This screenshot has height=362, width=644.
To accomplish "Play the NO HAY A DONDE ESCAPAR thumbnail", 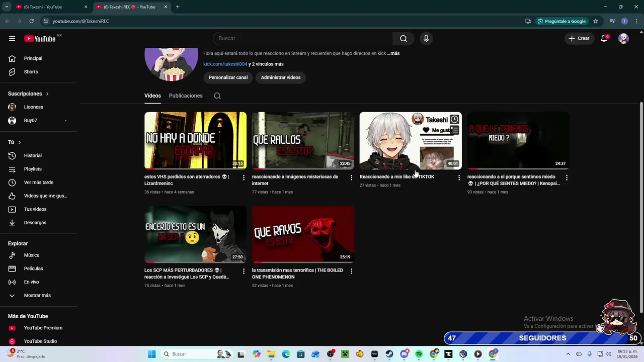I will [195, 140].
